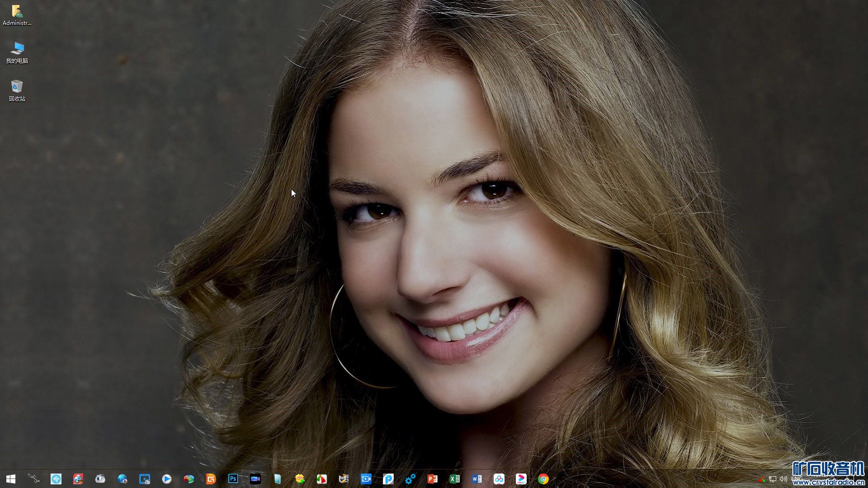Launch the blue screen recorder icon
The width and height of the screenshot is (868, 488).
[x=366, y=479]
